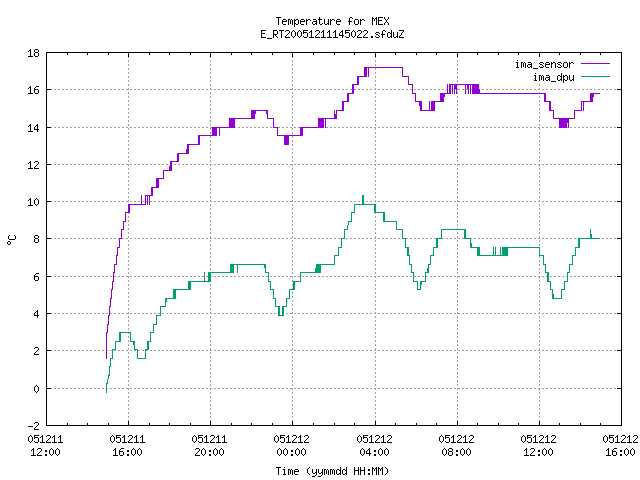Click the purple ima_sensor legend line sample
The image size is (640, 480).
pos(595,64)
